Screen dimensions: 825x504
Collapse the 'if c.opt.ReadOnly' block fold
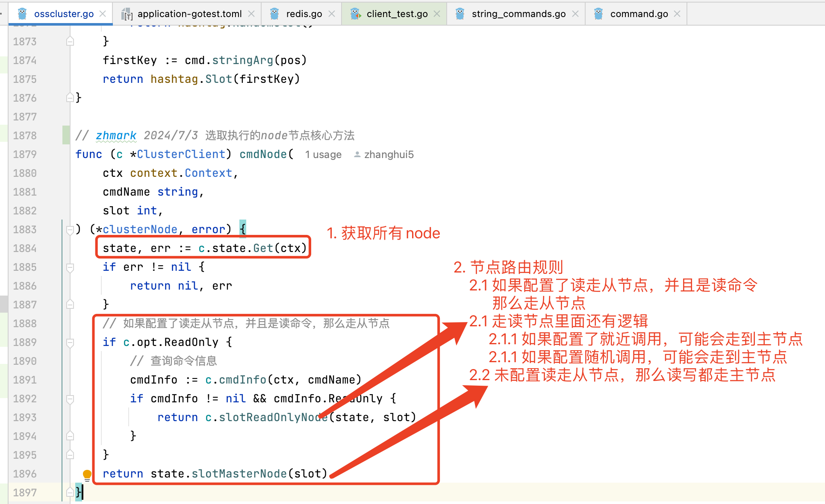point(70,343)
